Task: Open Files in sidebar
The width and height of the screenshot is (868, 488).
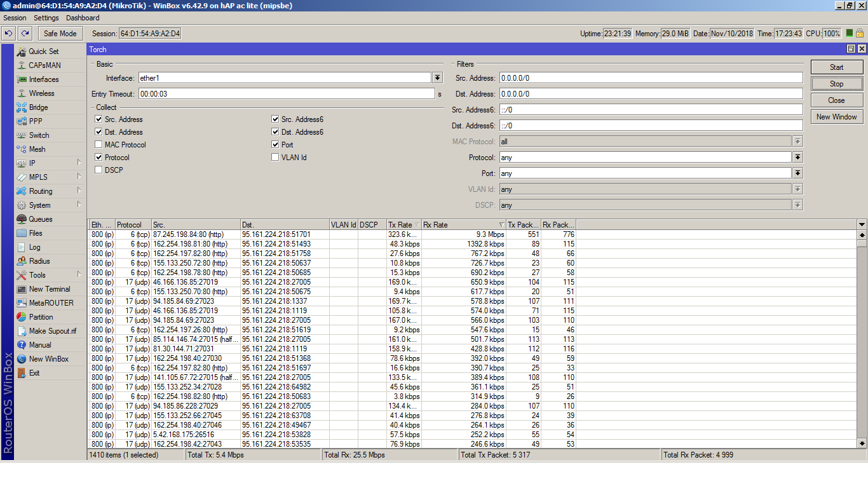Action: click(x=36, y=233)
